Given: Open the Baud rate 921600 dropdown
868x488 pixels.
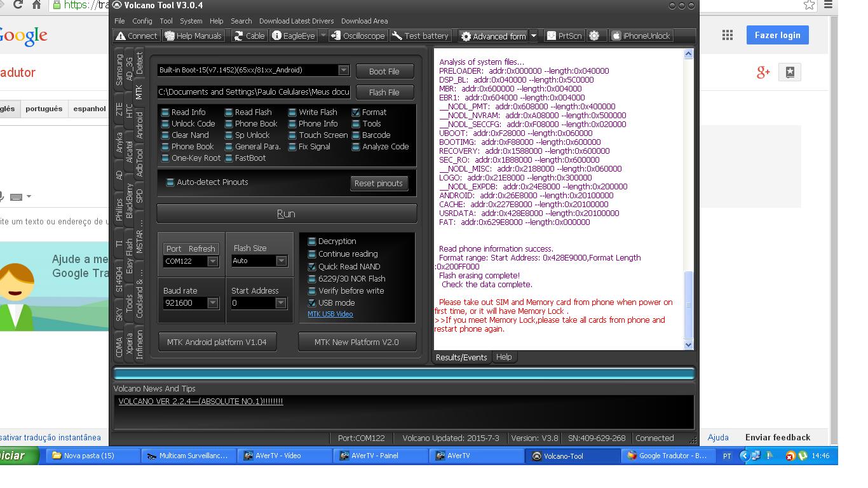Looking at the screenshot, I should (x=213, y=303).
